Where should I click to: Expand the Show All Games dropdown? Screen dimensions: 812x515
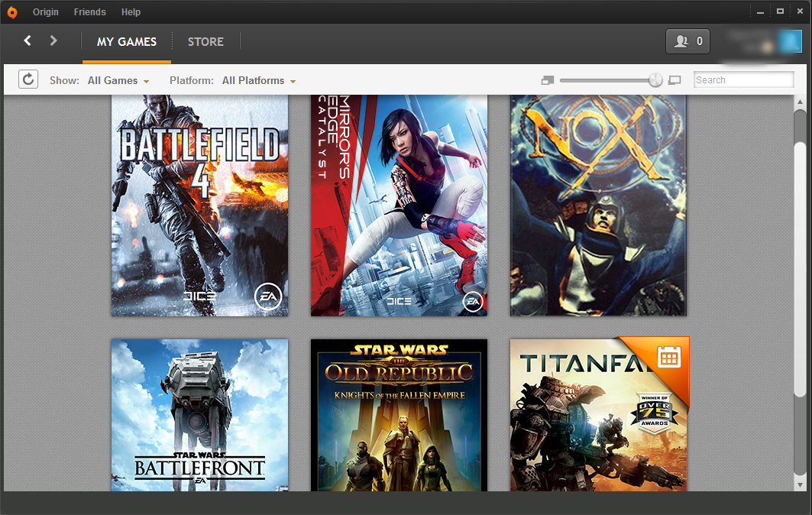click(x=118, y=80)
